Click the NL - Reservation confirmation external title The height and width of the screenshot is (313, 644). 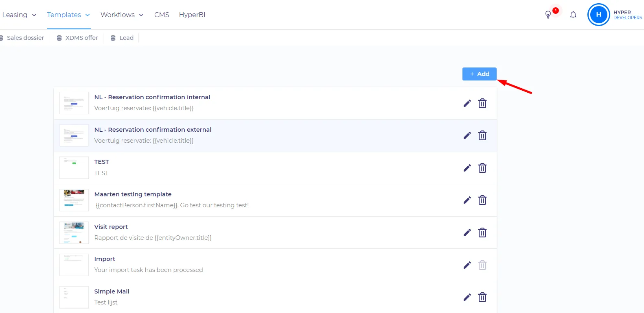point(153,130)
